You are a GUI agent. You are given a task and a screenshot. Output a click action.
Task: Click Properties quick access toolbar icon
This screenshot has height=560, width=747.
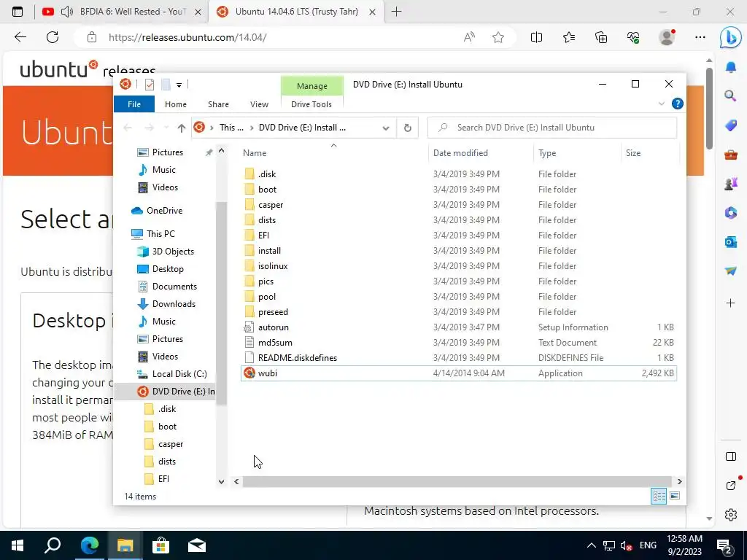coord(150,85)
